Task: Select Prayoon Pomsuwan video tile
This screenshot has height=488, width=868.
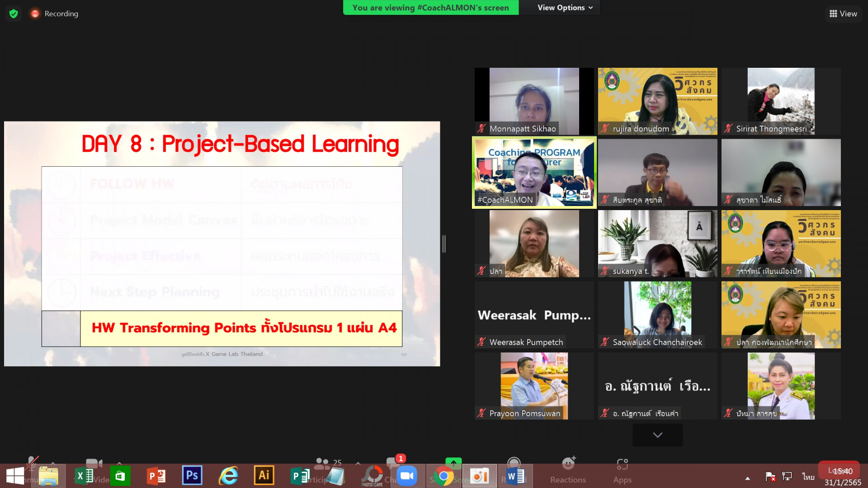Action: point(534,386)
